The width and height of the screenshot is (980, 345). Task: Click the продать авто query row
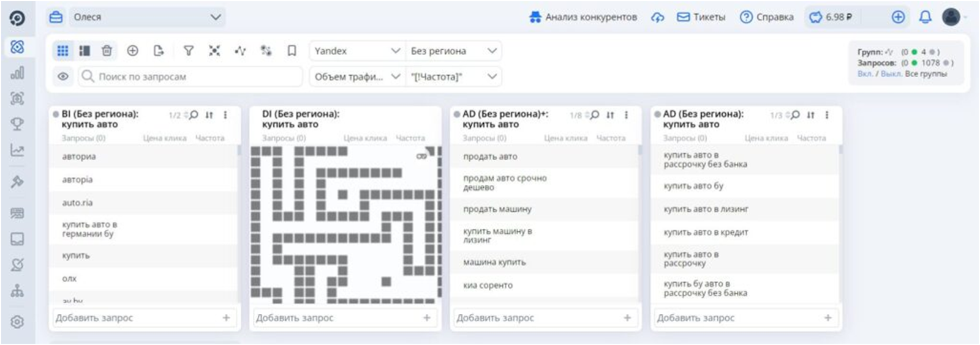[x=545, y=157]
